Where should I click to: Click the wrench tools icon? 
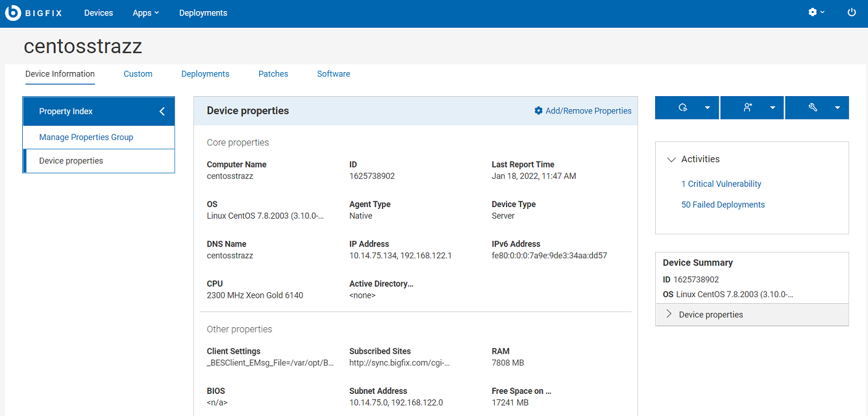click(x=813, y=108)
